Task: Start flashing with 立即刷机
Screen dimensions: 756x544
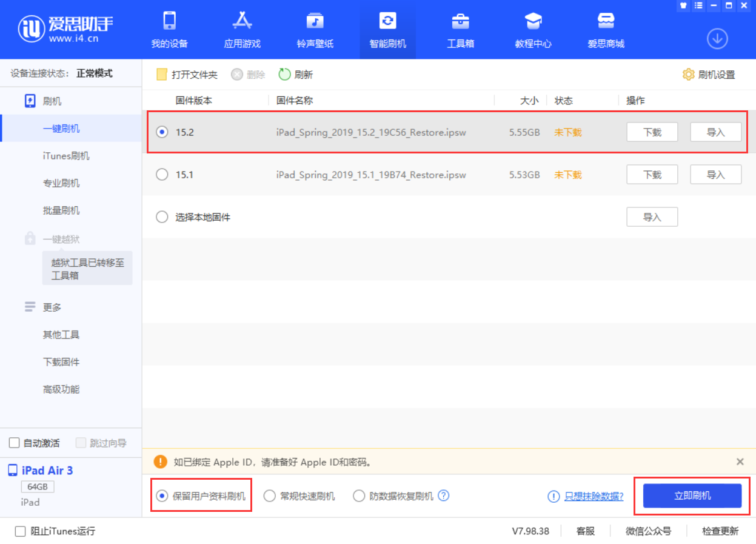Action: tap(691, 495)
